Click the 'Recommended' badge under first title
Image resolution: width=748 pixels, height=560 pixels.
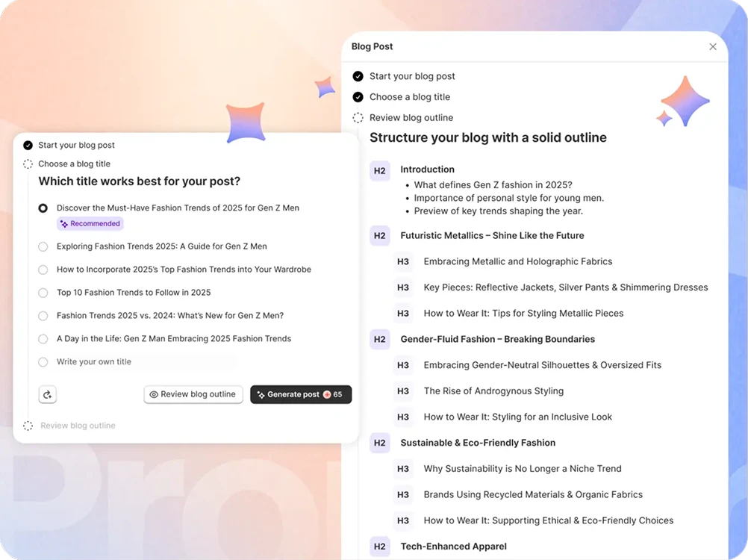[x=90, y=223]
